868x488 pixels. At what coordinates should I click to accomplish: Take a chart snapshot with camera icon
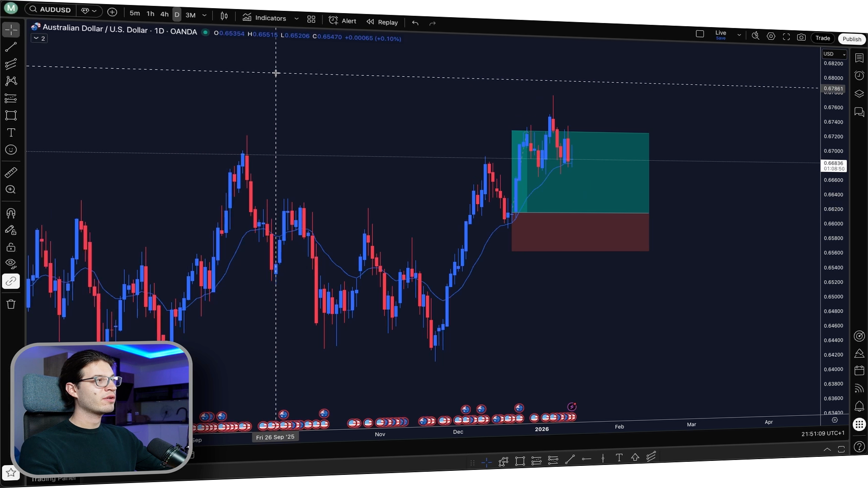coord(801,37)
